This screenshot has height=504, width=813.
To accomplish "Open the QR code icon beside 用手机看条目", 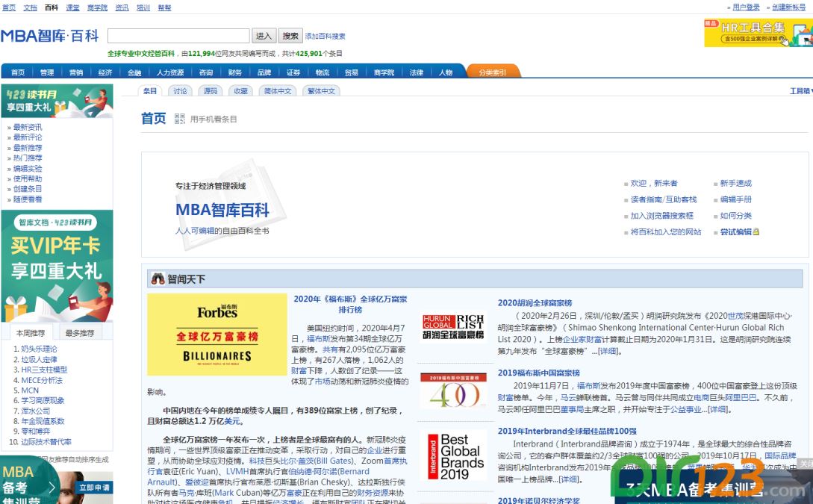I will tap(179, 119).
